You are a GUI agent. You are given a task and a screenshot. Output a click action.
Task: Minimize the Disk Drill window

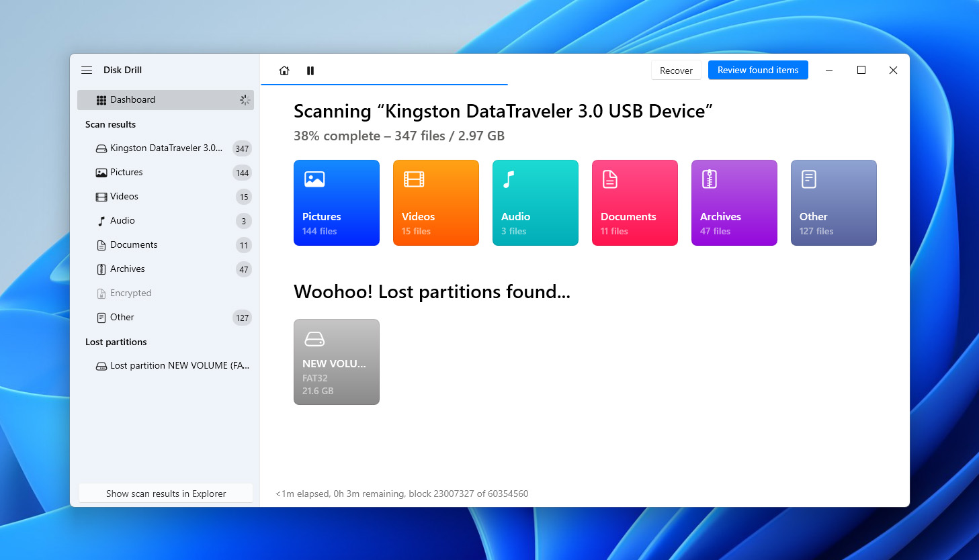pyautogui.click(x=829, y=70)
